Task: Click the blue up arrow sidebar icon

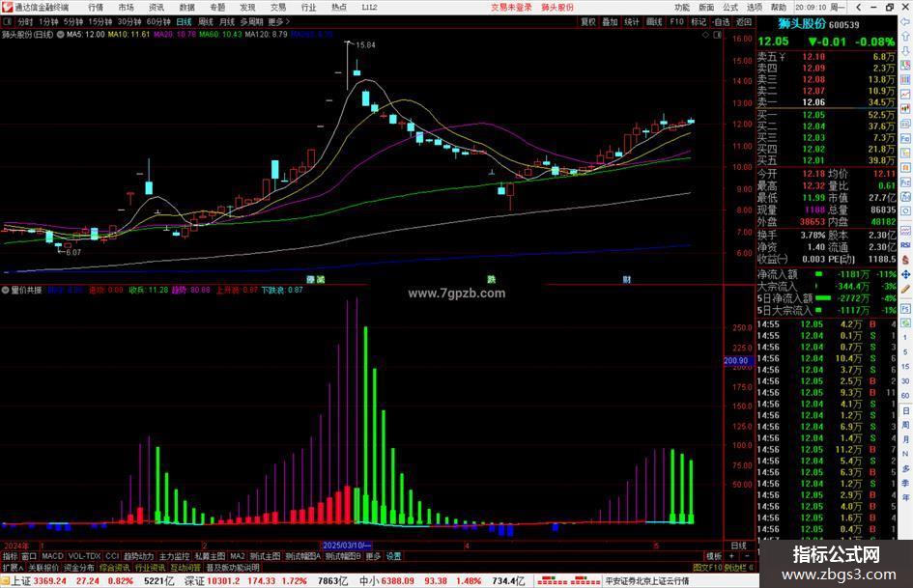Action: tap(905, 36)
